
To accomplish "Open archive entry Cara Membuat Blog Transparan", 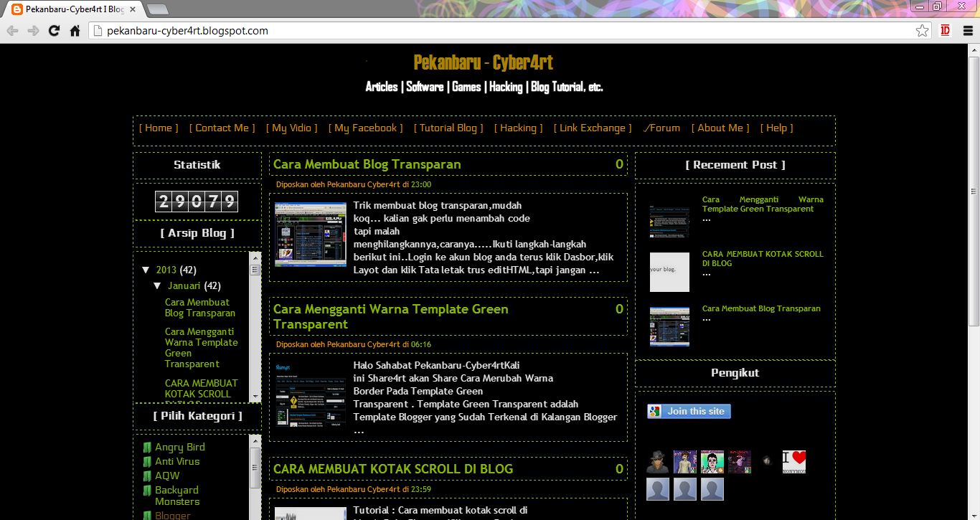I will coord(199,308).
